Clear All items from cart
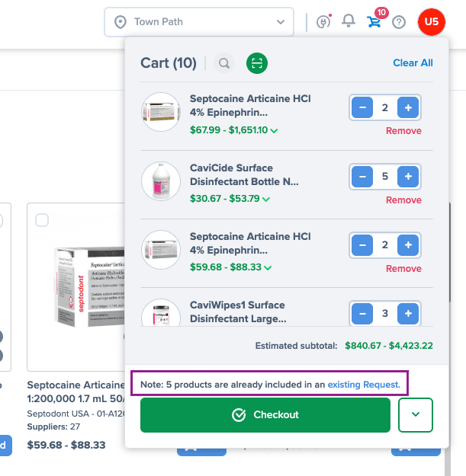 [x=413, y=63]
